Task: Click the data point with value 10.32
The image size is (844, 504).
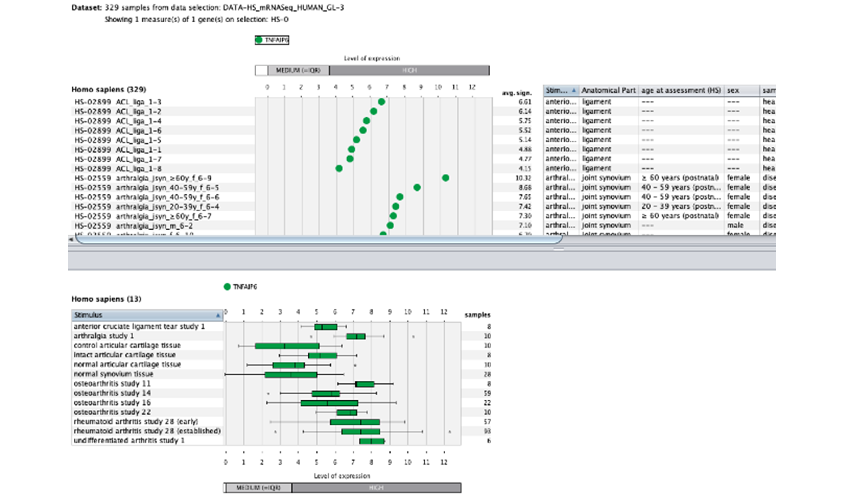Action: 446,178
